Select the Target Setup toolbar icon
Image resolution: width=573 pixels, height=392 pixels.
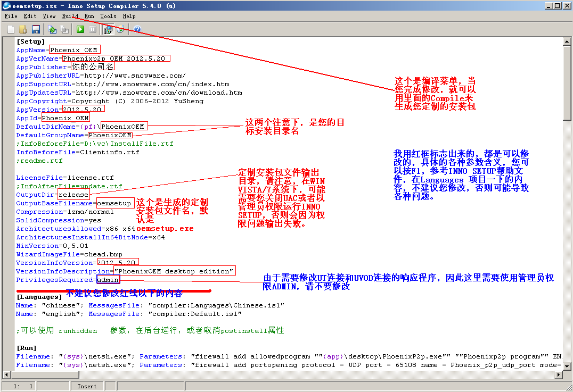pos(108,30)
